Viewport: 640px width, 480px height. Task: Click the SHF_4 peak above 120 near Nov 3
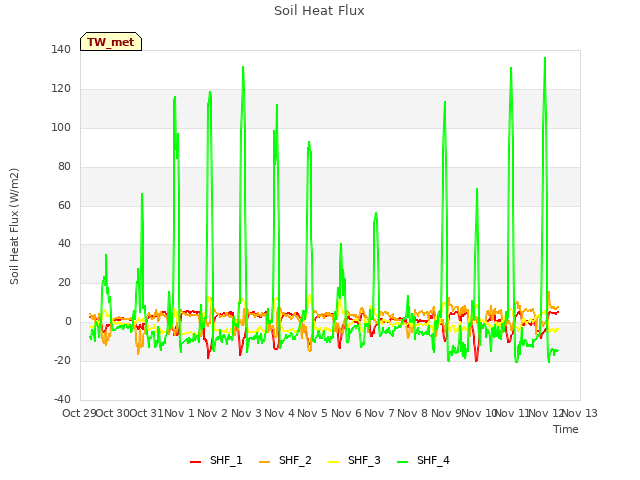pyautogui.click(x=243, y=67)
